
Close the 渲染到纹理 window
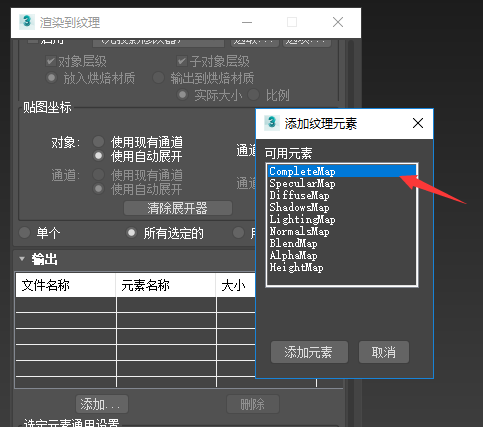tap(338, 22)
